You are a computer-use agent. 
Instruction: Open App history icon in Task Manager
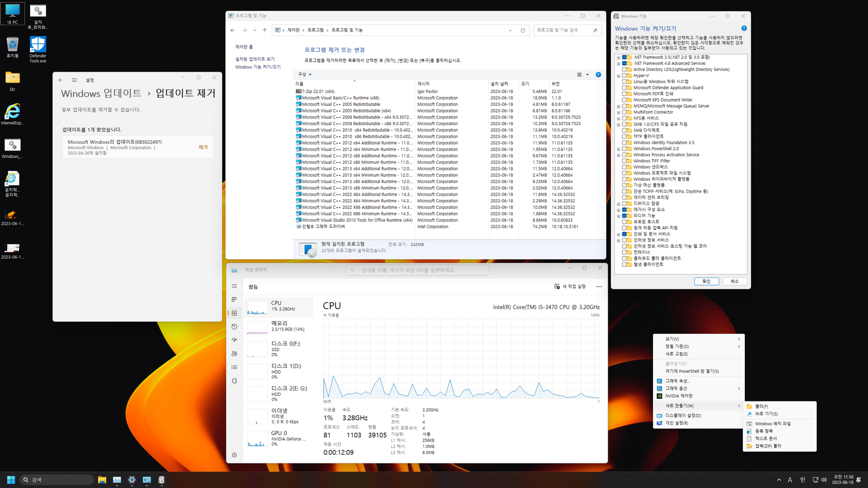(x=234, y=326)
